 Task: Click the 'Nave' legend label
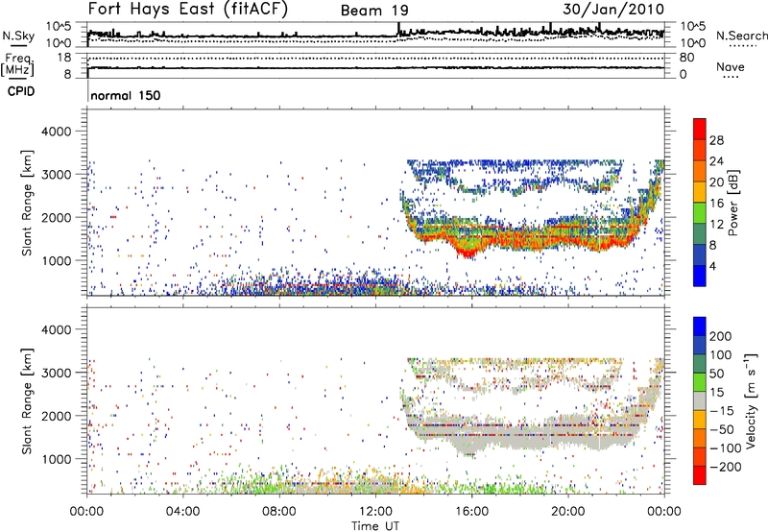(x=731, y=67)
